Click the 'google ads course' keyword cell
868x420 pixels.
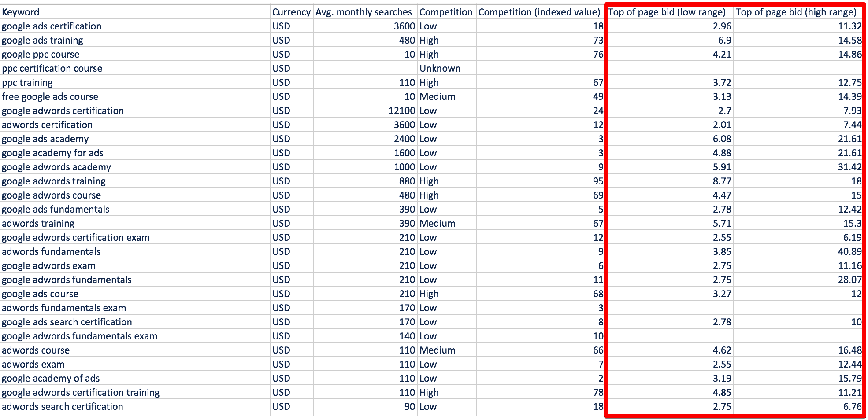pyautogui.click(x=135, y=294)
